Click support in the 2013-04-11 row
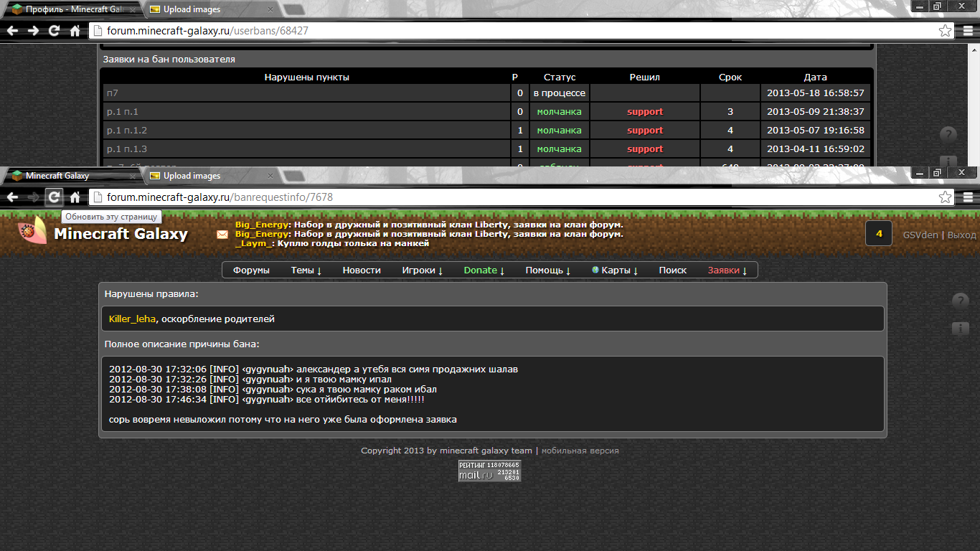The width and height of the screenshot is (980, 551). 645,149
